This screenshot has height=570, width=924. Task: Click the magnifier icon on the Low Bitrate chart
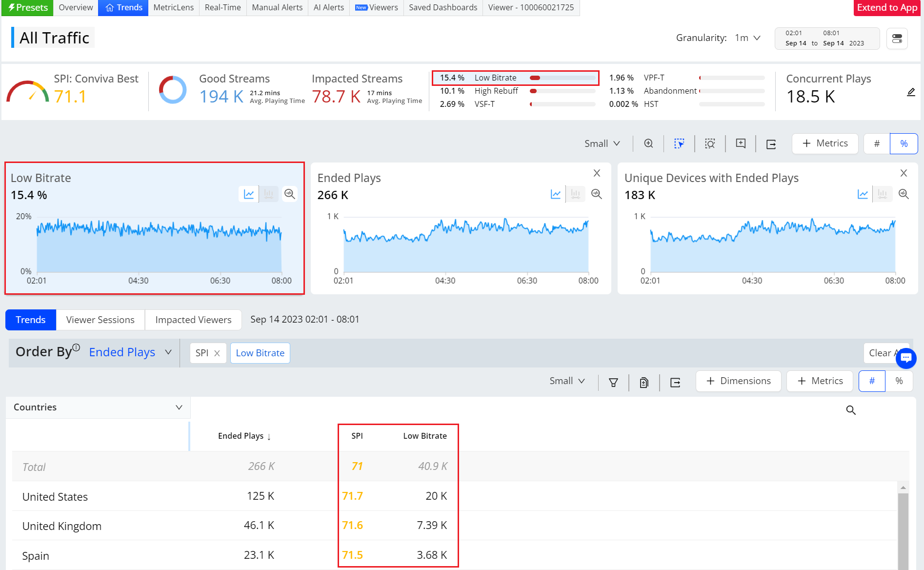point(290,194)
